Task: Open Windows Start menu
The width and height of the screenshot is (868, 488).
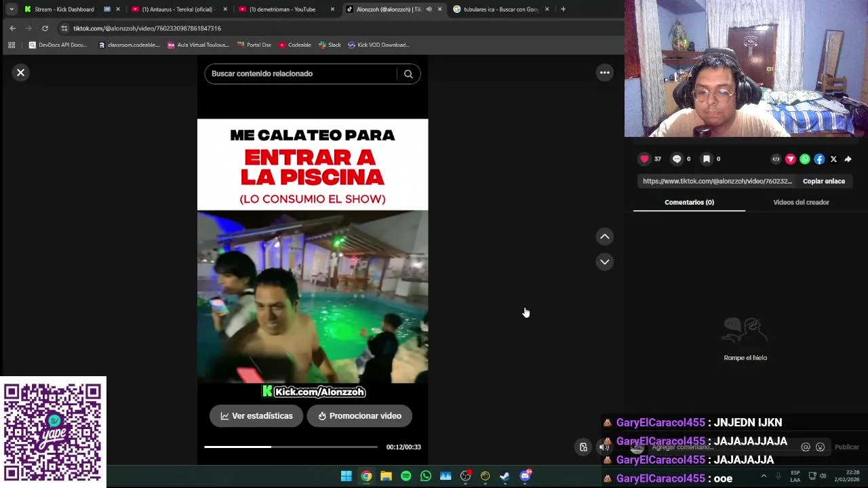Action: pyautogui.click(x=347, y=476)
